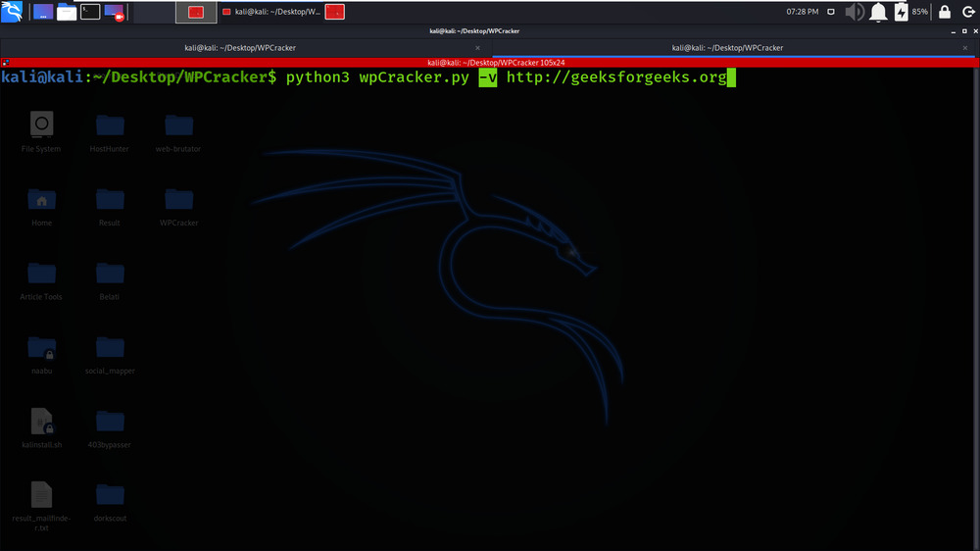Screen dimensions: 980x551
Task: Close the terminal window
Action: tap(976, 31)
